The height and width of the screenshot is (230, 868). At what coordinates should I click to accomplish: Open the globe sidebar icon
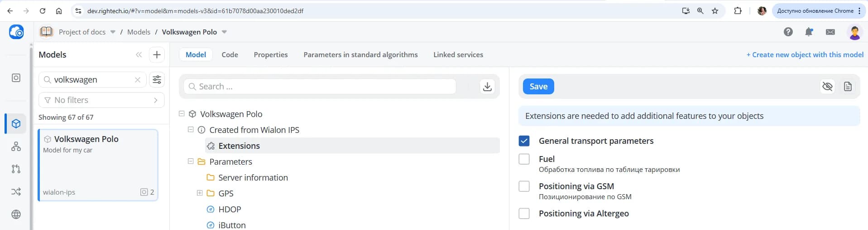tap(16, 214)
